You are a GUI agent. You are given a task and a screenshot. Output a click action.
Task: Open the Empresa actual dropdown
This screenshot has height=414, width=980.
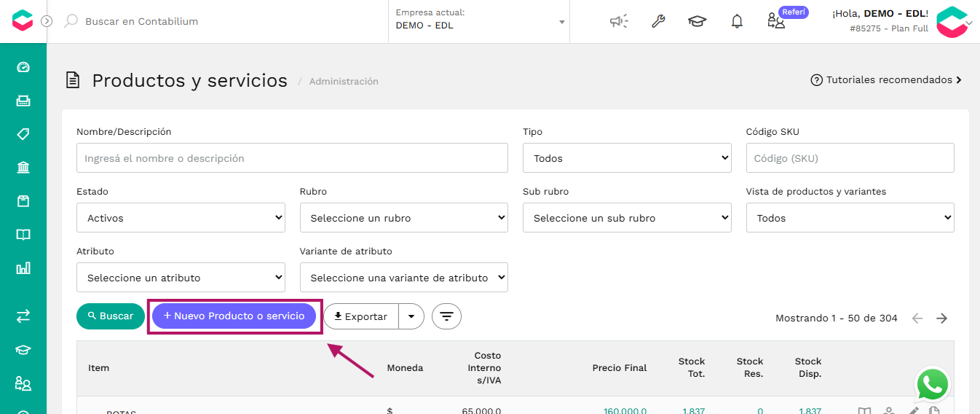481,21
